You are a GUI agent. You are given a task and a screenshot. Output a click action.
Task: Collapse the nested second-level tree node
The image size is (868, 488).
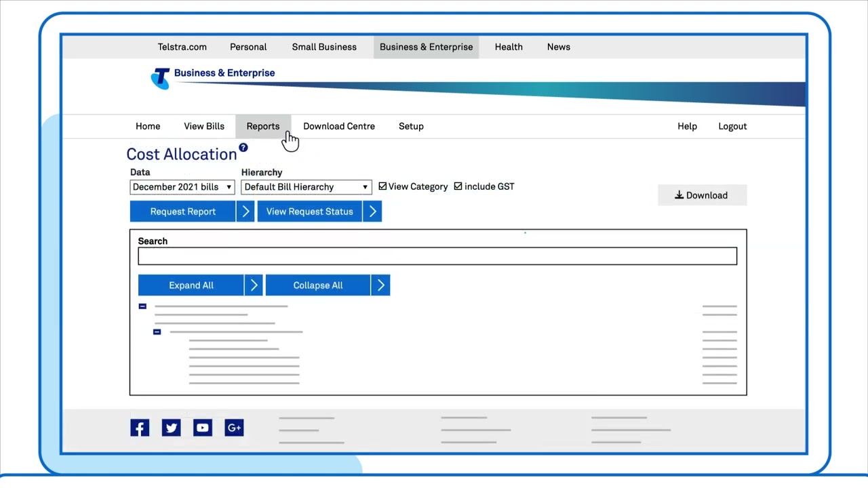coord(157,332)
